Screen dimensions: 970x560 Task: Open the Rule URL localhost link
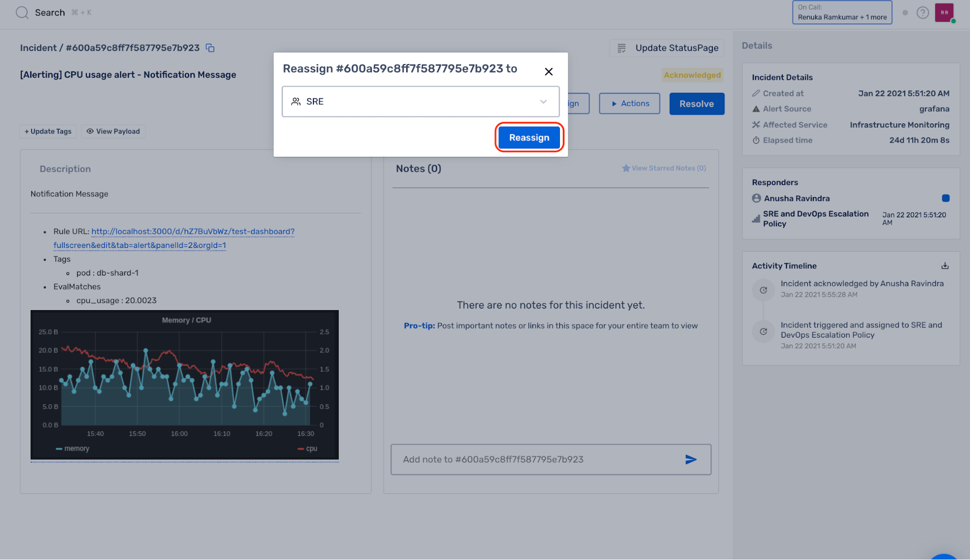pos(193,231)
